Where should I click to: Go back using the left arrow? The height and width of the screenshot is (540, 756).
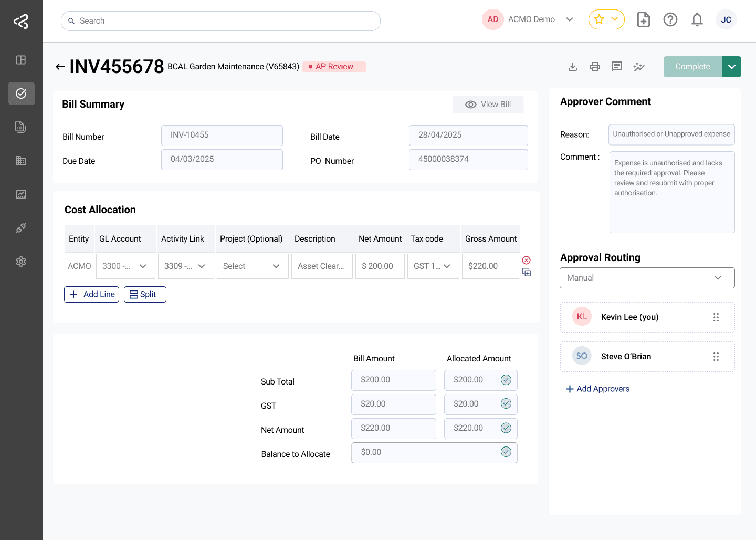click(60, 67)
